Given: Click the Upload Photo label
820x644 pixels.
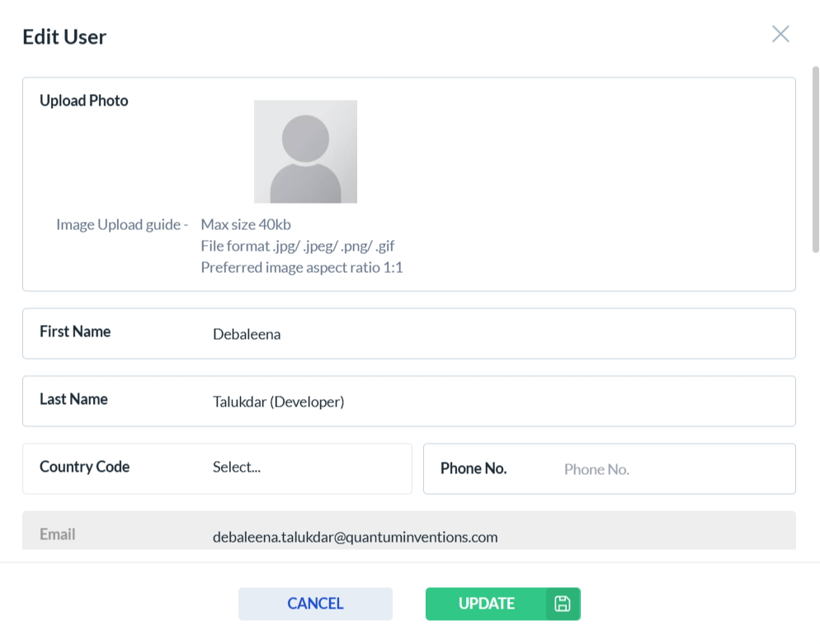Looking at the screenshot, I should (x=84, y=101).
